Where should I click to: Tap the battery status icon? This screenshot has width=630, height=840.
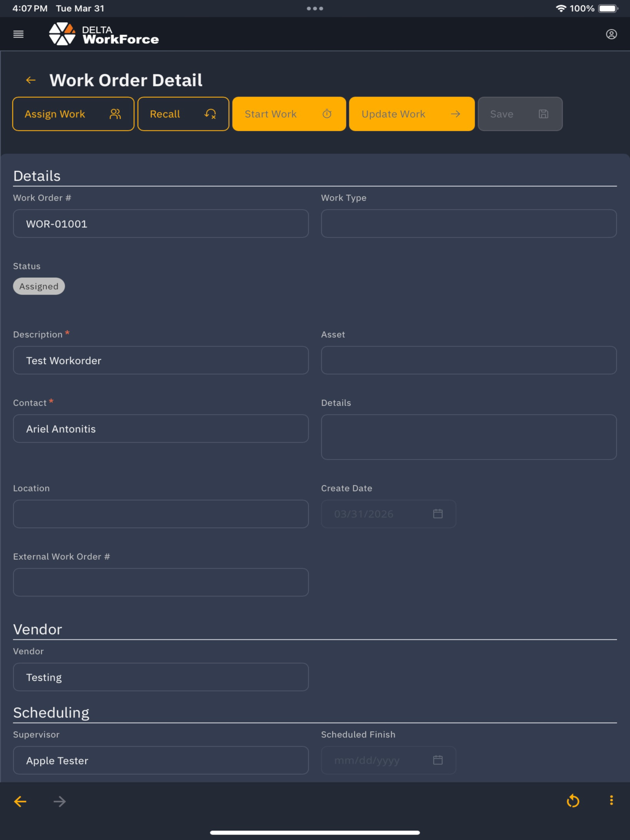[x=608, y=8]
